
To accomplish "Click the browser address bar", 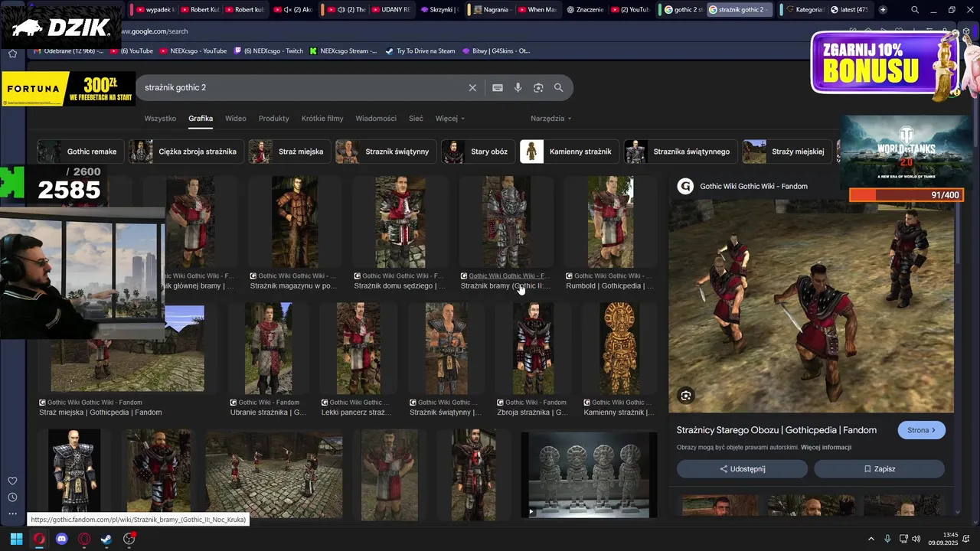I will pyautogui.click(x=459, y=31).
